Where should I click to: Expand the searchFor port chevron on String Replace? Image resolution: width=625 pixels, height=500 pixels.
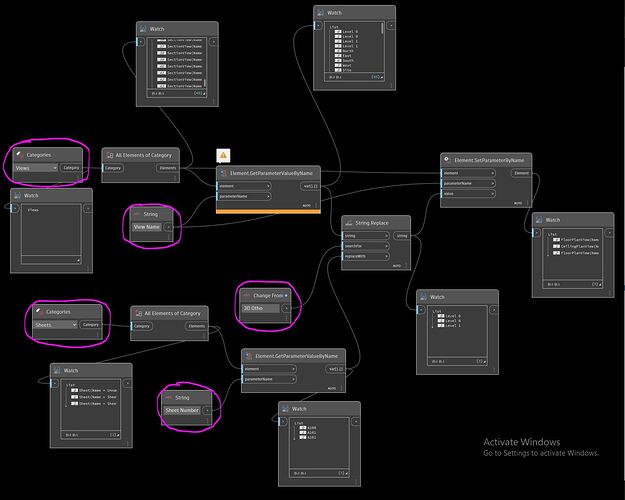point(386,246)
